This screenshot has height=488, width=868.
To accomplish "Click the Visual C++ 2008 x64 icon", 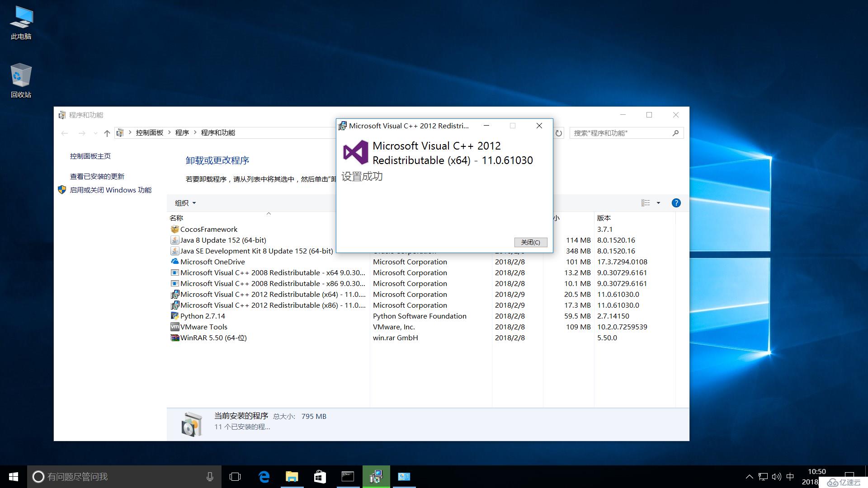I will 175,272.
